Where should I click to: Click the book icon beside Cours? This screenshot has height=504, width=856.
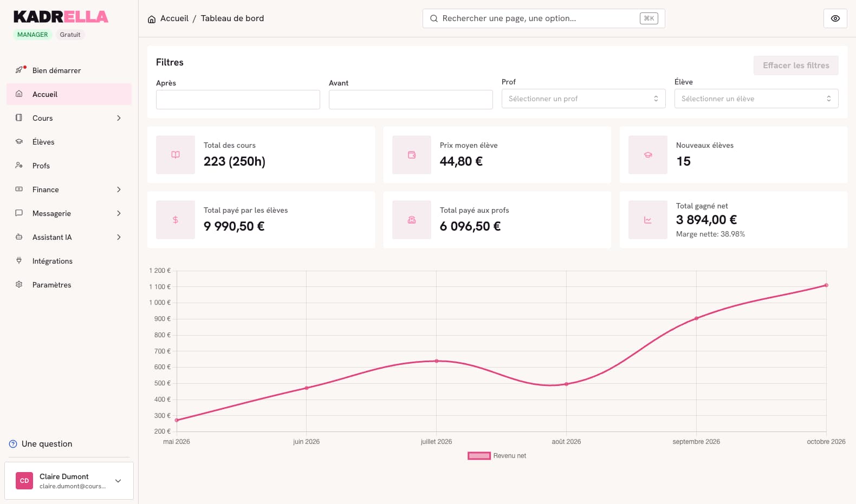[19, 117]
